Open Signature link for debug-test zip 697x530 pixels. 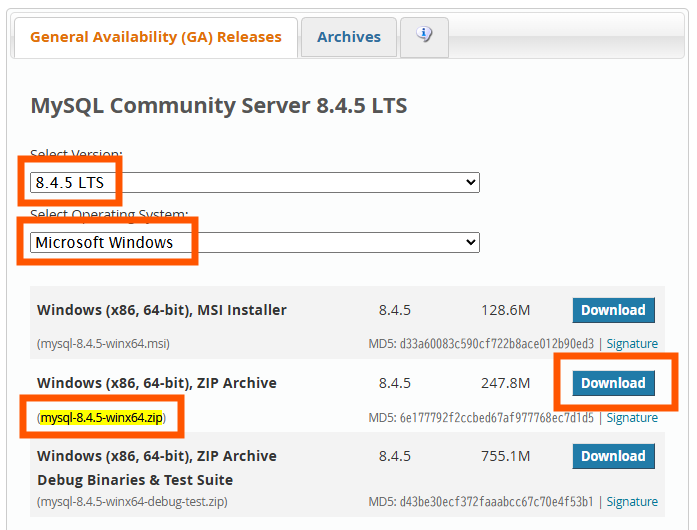(632, 502)
